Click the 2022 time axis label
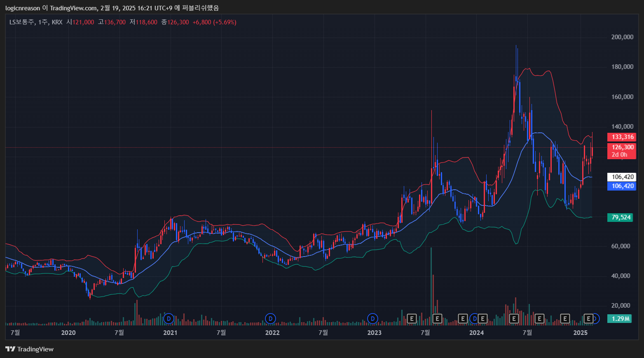 coord(272,332)
